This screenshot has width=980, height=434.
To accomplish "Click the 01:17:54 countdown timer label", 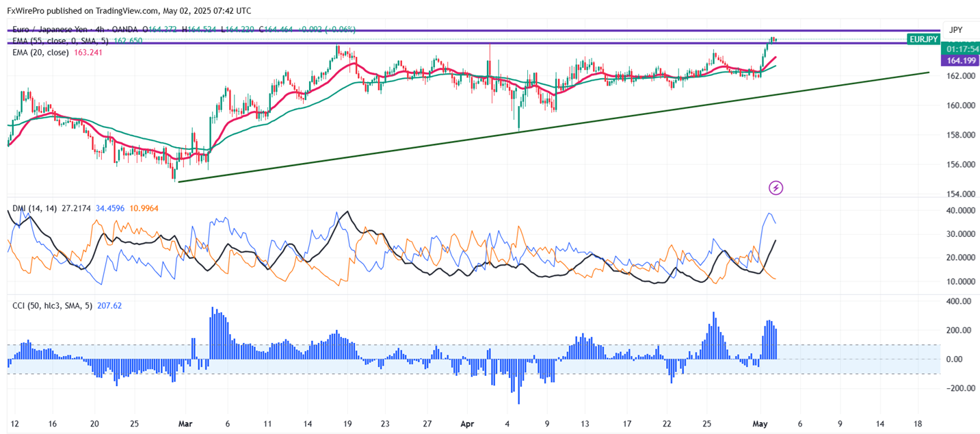I will [x=960, y=49].
